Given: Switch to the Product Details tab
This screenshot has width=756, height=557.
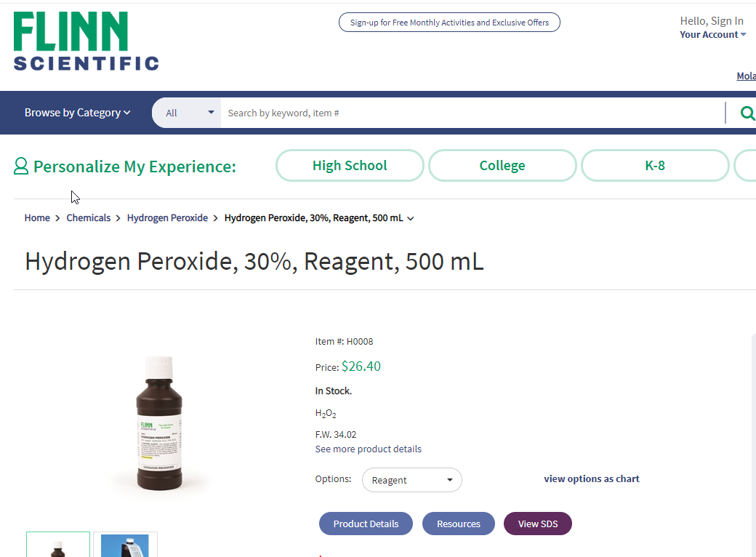Looking at the screenshot, I should tap(366, 524).
